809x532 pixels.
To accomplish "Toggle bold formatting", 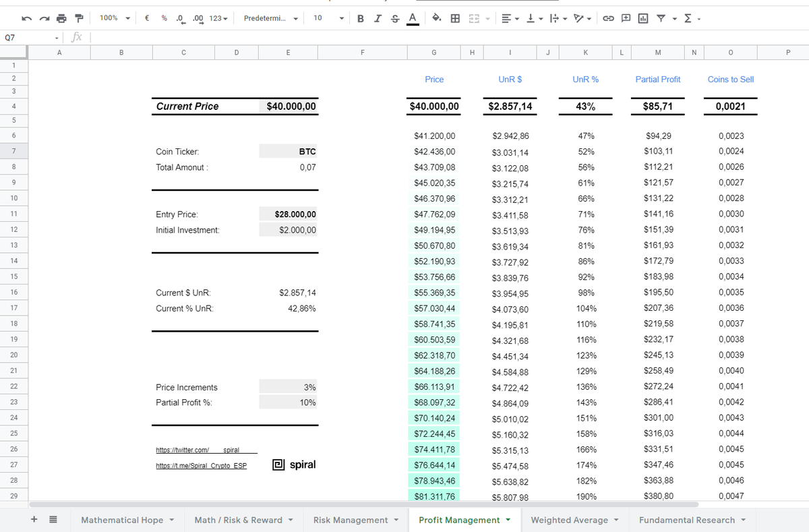I will click(361, 18).
